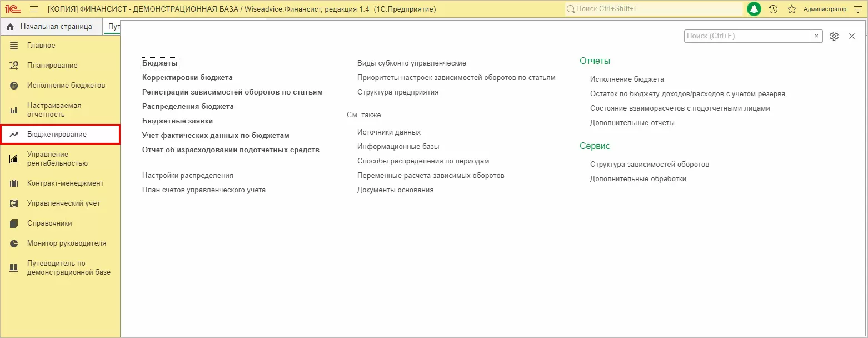
Task: Click the Главное section icon
Action: coord(14,45)
